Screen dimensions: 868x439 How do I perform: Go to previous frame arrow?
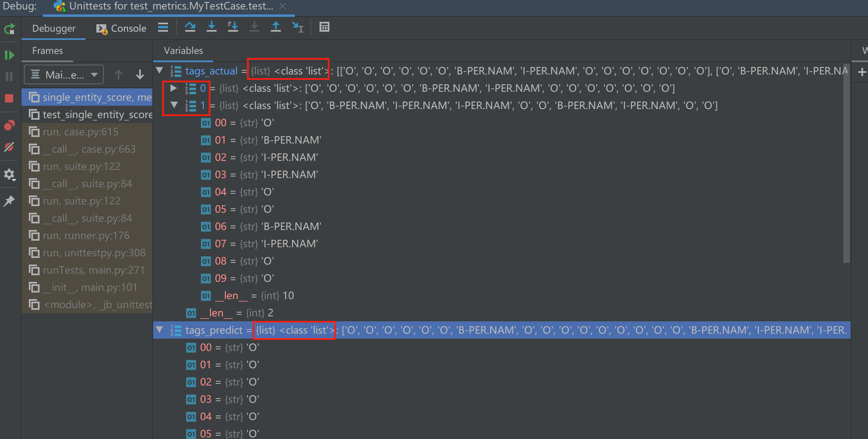(119, 74)
